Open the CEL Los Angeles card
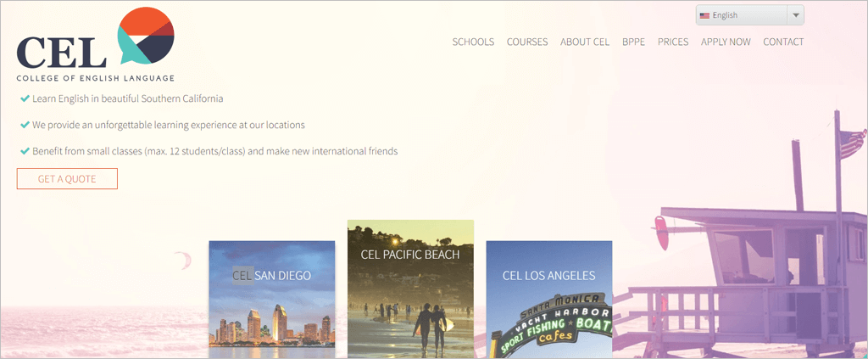The width and height of the screenshot is (868, 359). coord(548,297)
